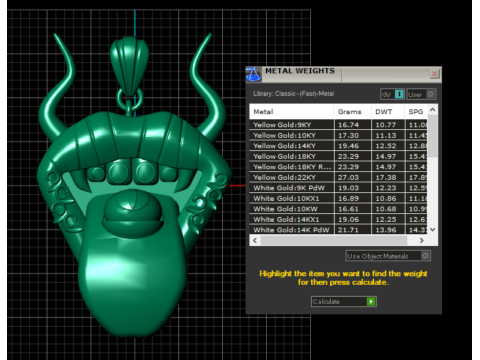Sort by the SPG column header
The image size is (480, 360).
416,112
